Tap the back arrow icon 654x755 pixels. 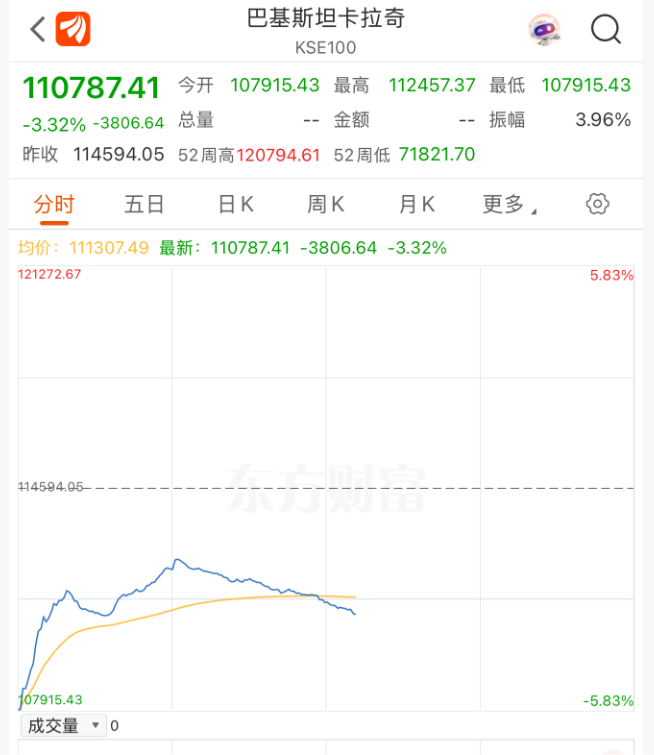coord(37,29)
